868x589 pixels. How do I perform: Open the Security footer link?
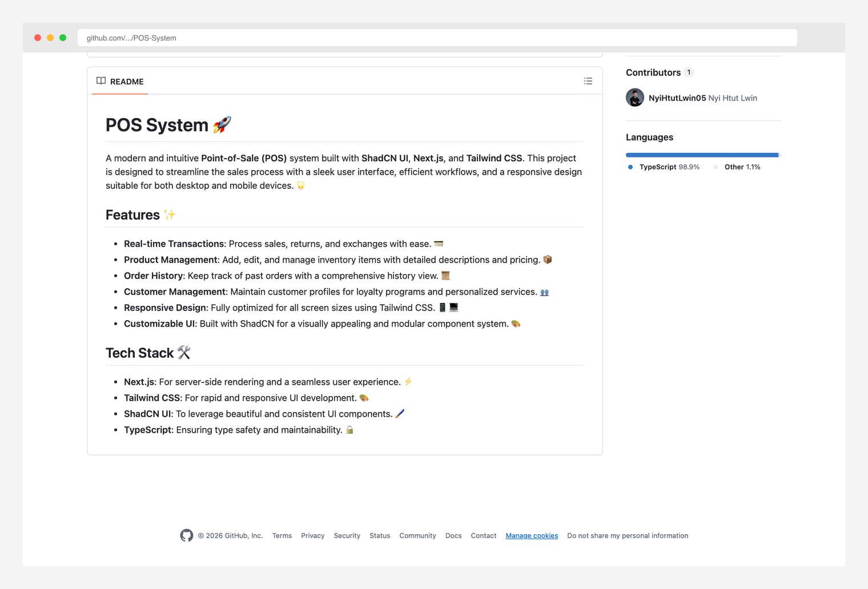click(347, 536)
